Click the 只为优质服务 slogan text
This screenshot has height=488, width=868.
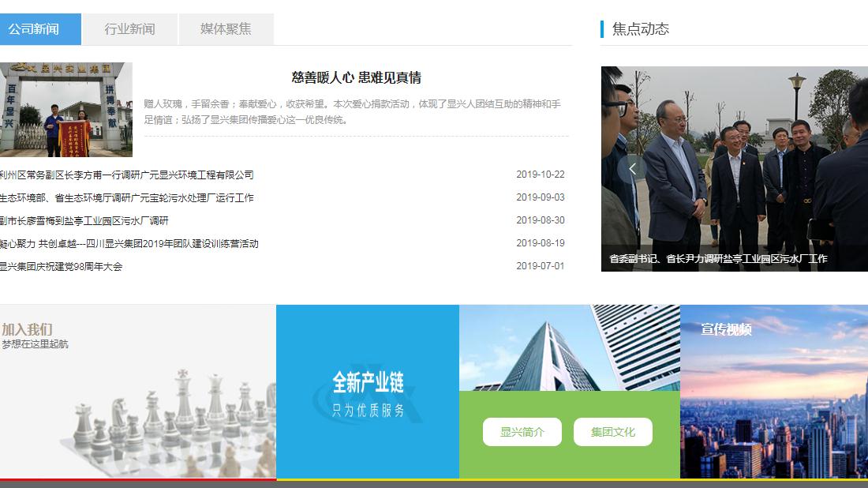point(369,411)
